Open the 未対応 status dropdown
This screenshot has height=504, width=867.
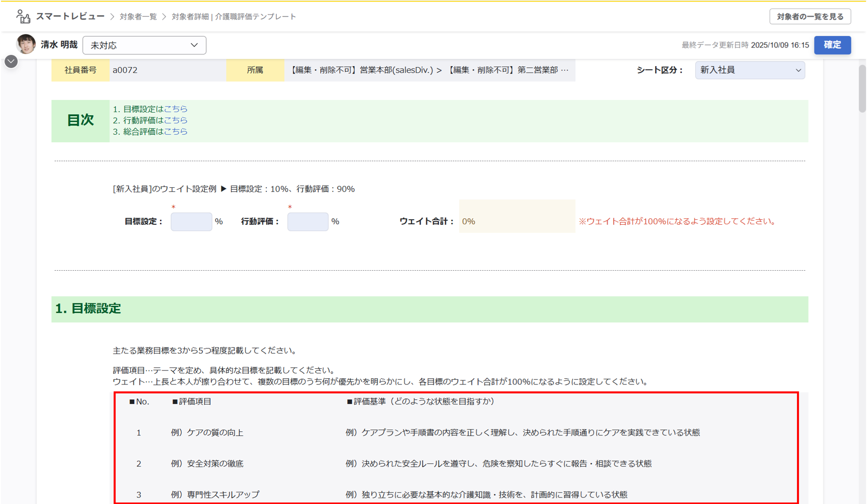click(144, 45)
